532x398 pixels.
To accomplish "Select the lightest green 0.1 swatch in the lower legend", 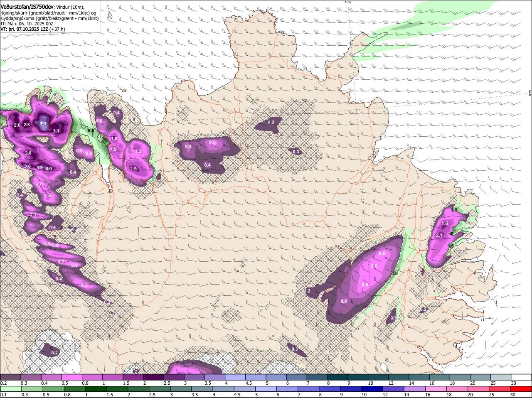I will tap(12, 390).
